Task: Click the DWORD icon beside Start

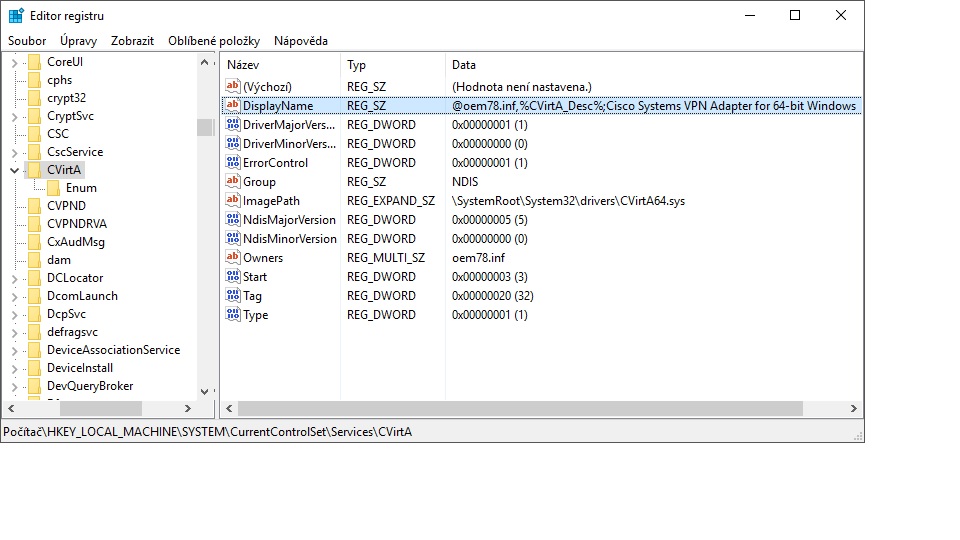Action: coord(233,276)
